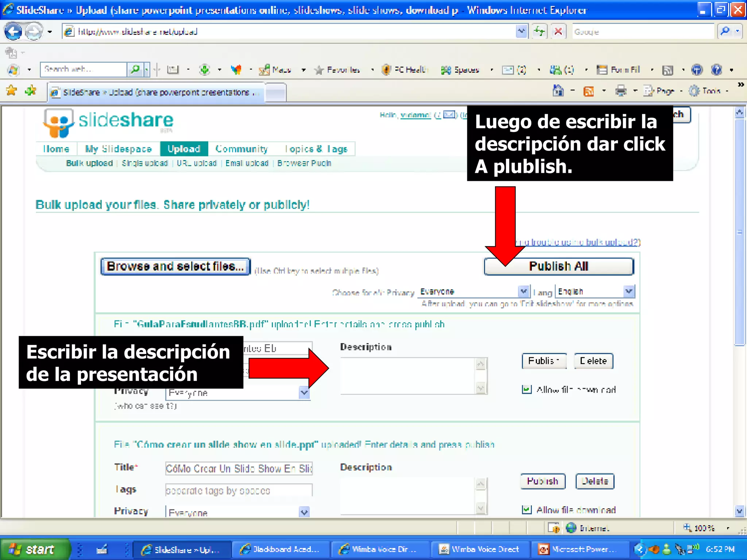Click the scrollbar down arrow
747x560 pixels.
pos(739,511)
